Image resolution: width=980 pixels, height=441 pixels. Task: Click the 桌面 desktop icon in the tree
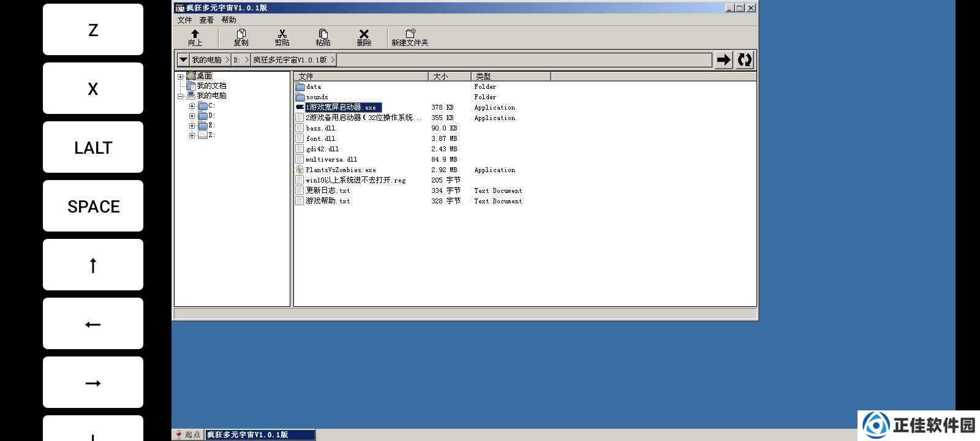[191, 76]
